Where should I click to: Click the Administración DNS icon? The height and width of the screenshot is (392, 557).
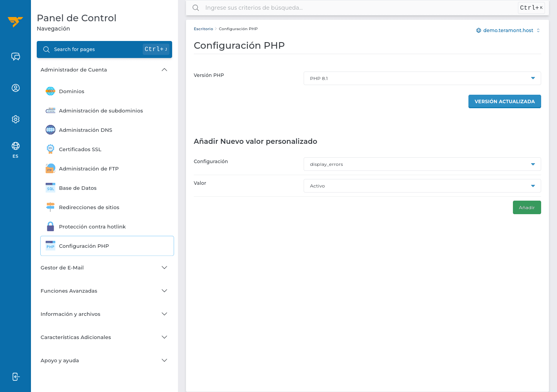(50, 130)
